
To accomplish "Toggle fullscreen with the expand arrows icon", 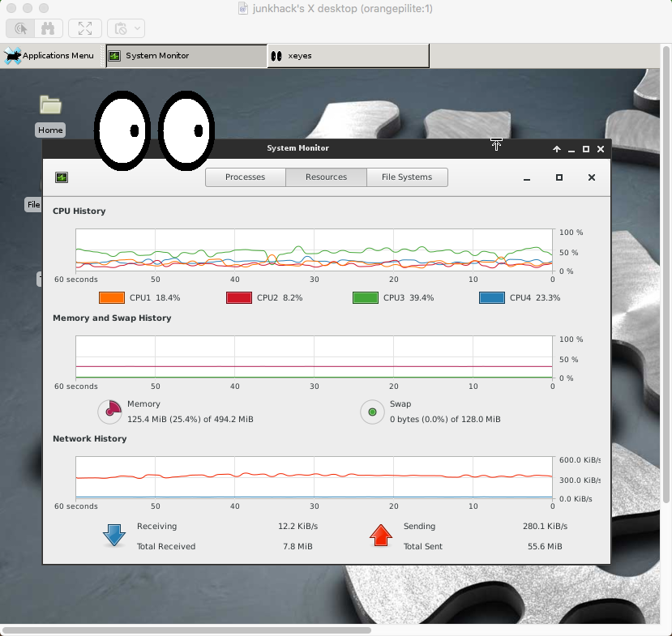I will (x=85, y=28).
